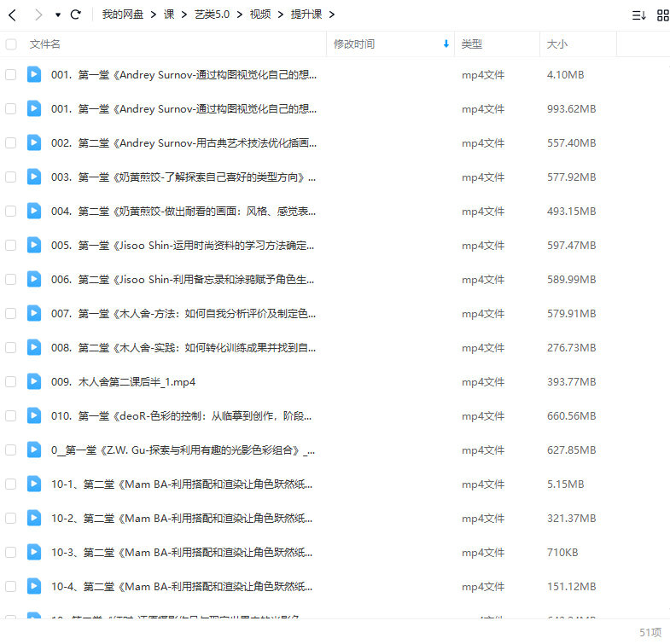
Task: Click video file icon for 10-3 row
Action: (33, 552)
